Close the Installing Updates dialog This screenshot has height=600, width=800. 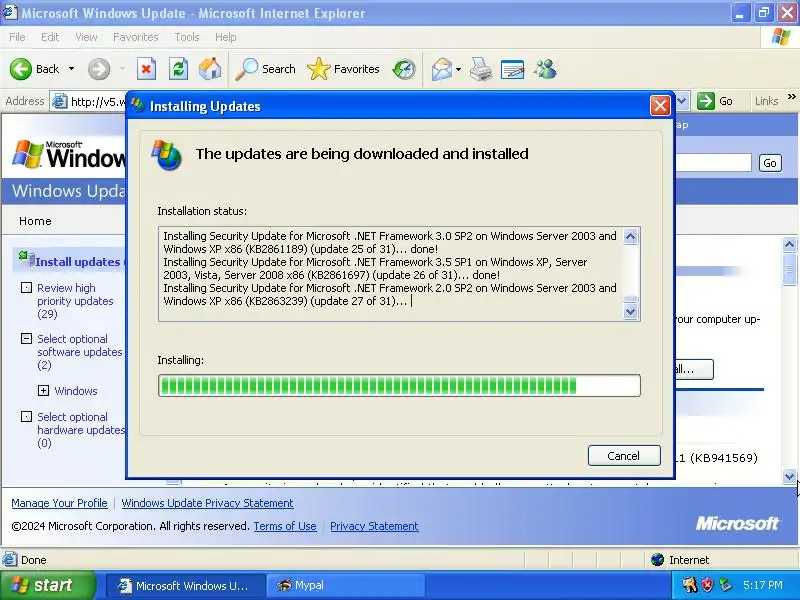tap(660, 106)
